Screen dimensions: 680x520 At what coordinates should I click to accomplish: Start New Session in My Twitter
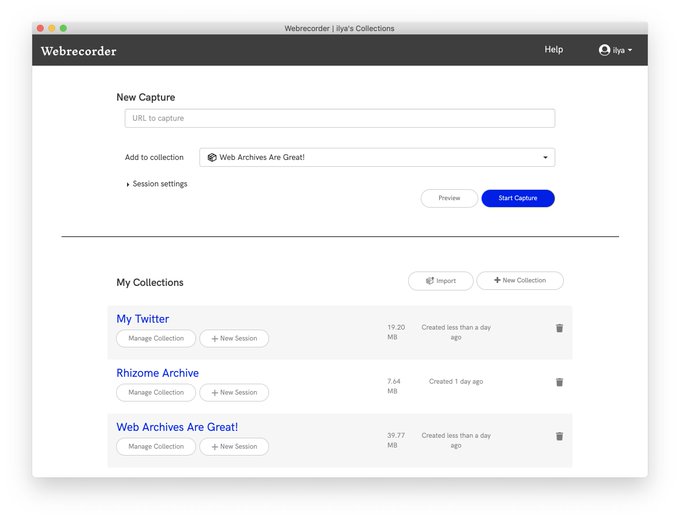[234, 338]
